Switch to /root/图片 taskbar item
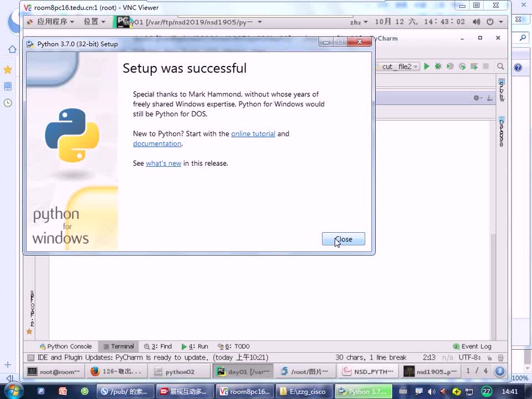This screenshot has width=532, height=399. pos(305,371)
